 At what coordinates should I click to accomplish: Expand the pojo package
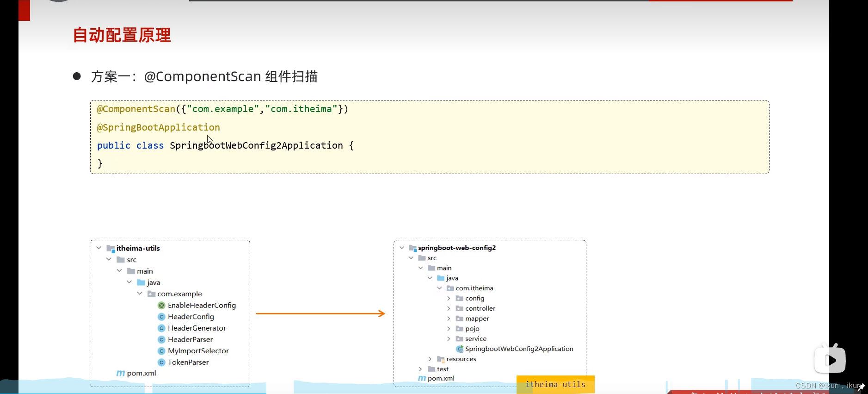click(x=449, y=328)
